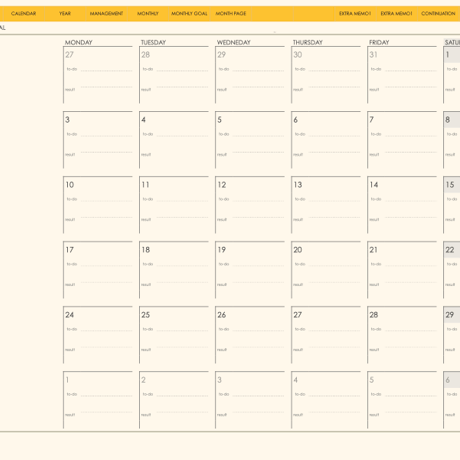Select date number 24
This screenshot has width=460, height=460.
click(69, 315)
